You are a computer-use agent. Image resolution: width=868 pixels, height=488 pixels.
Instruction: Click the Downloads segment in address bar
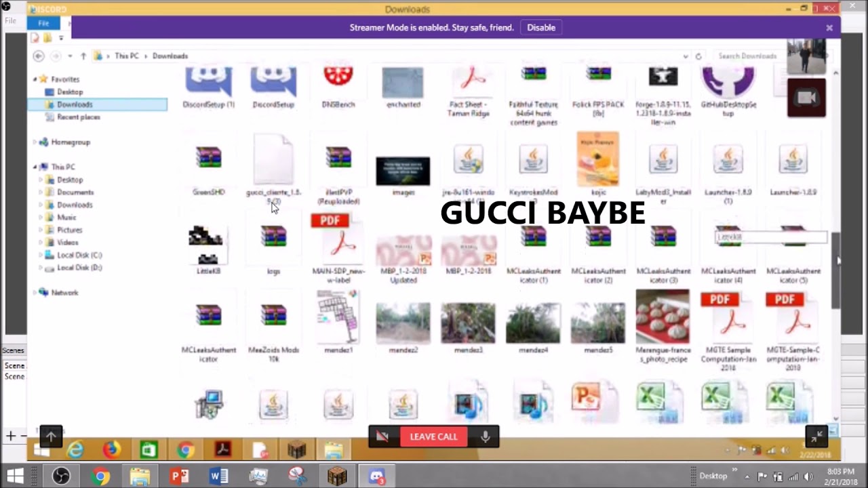tap(170, 56)
